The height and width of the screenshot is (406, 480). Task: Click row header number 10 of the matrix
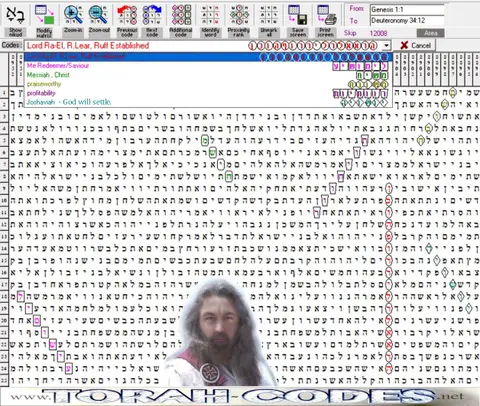(4, 200)
